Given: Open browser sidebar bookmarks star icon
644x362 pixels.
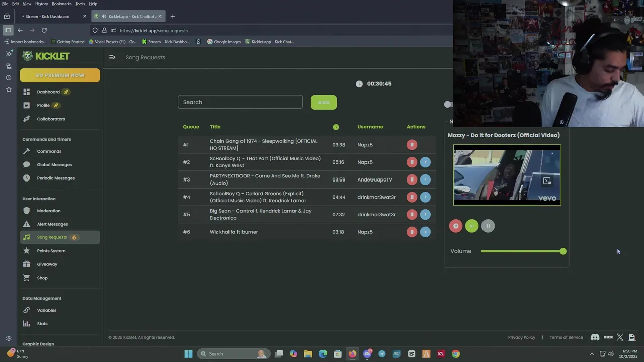Looking at the screenshot, I should coord(9,89).
